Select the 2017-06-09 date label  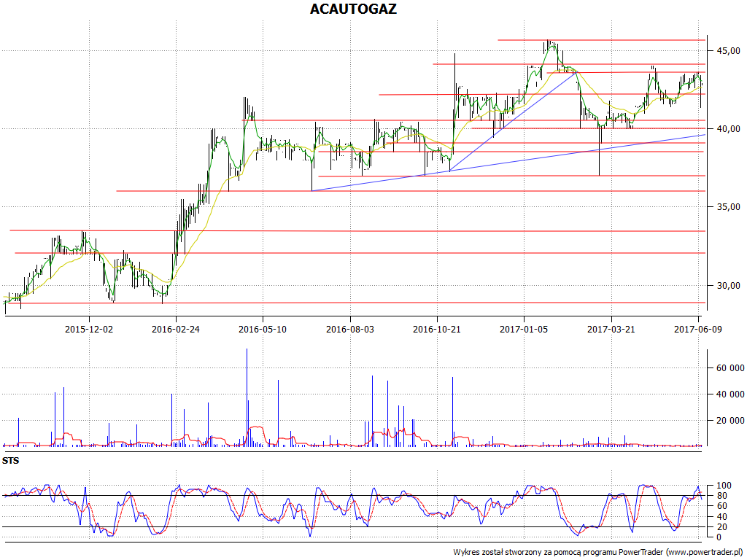[698, 329]
